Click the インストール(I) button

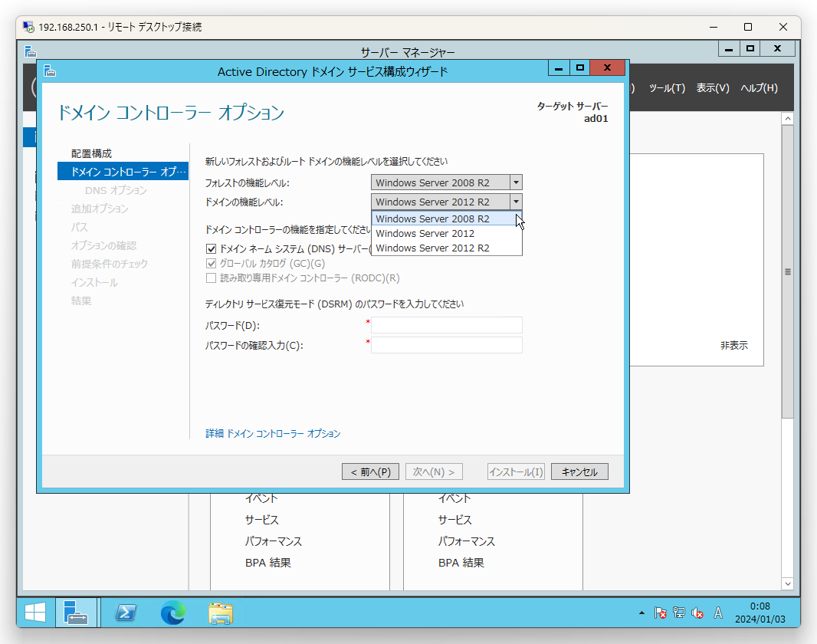point(516,472)
